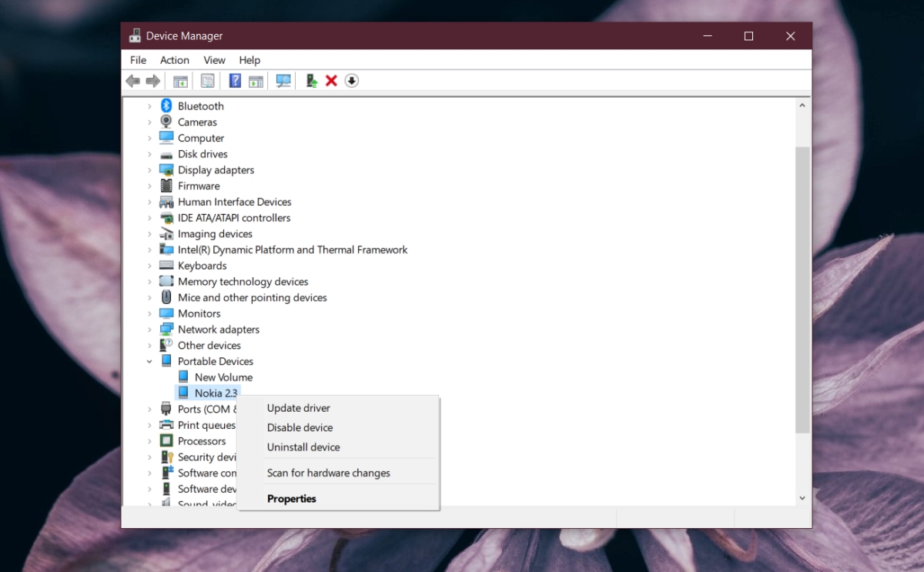
Task: Expand the Network adapters category
Action: pyautogui.click(x=150, y=329)
